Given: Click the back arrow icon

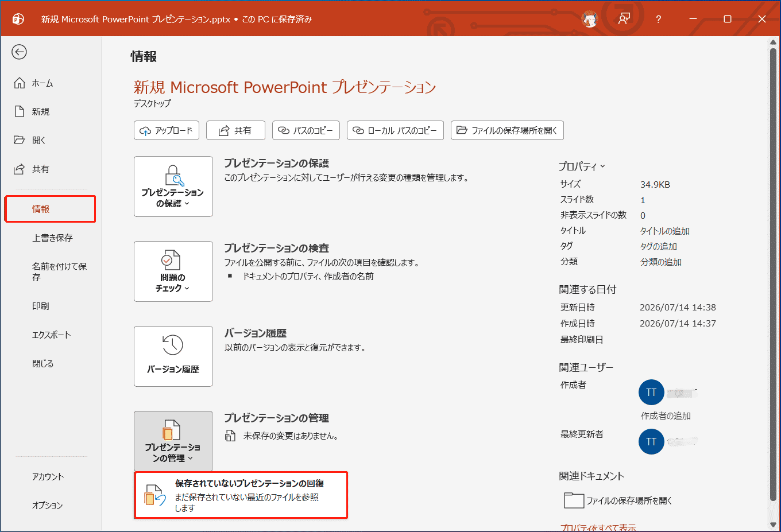Looking at the screenshot, I should 19,52.
